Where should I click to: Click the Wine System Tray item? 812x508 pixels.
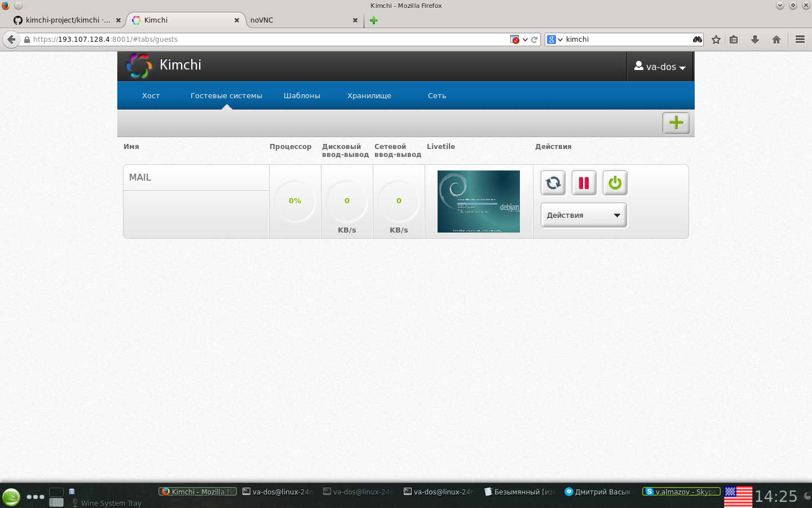[x=107, y=503]
